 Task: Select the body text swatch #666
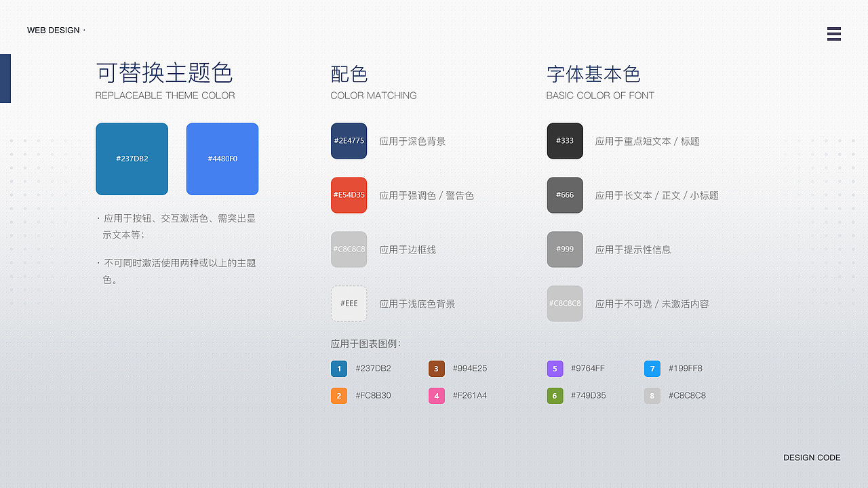coord(565,195)
